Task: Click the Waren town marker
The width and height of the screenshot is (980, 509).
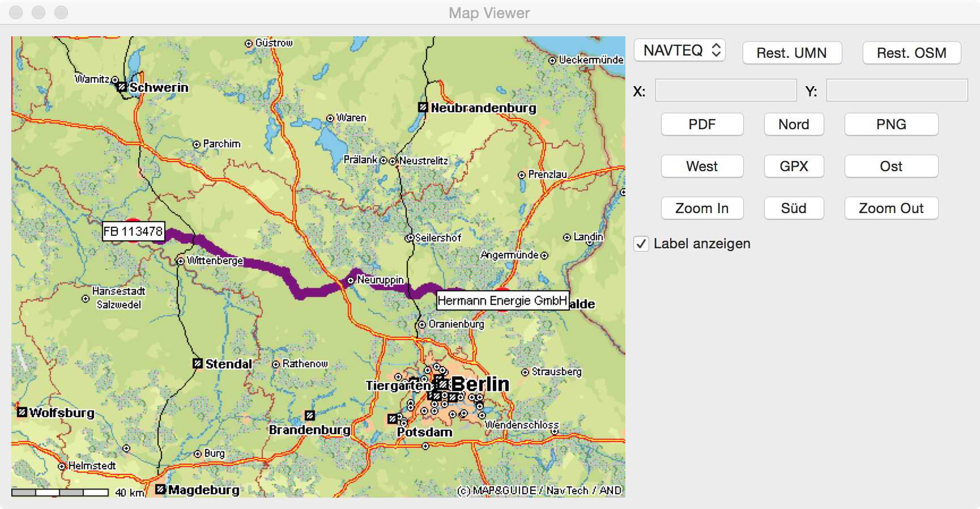Action: tap(330, 118)
